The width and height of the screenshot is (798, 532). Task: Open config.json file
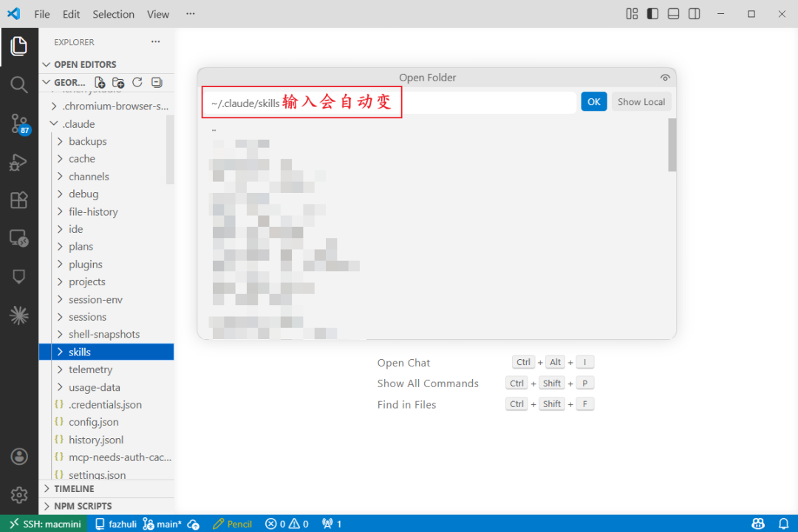pos(106,422)
